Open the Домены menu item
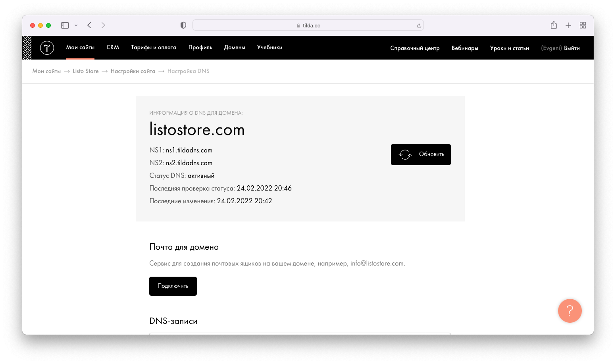Viewport: 616px width, 364px height. (x=235, y=47)
